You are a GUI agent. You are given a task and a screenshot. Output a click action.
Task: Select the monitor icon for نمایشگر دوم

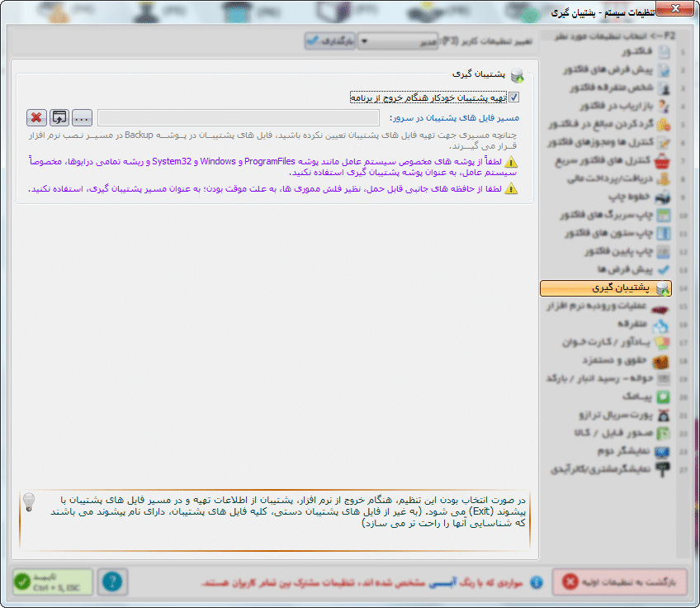[662, 452]
